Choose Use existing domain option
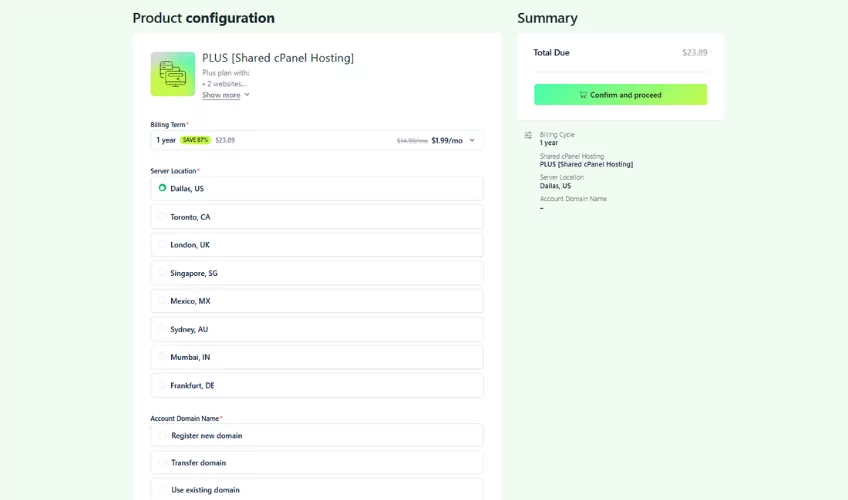Screen dimensions: 848x500 (316, 490)
